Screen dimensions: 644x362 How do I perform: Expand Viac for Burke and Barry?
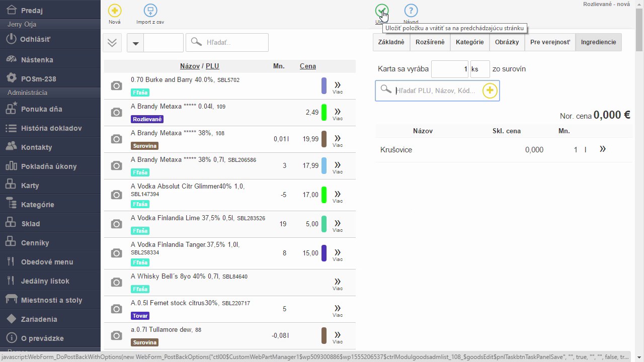[338, 87]
